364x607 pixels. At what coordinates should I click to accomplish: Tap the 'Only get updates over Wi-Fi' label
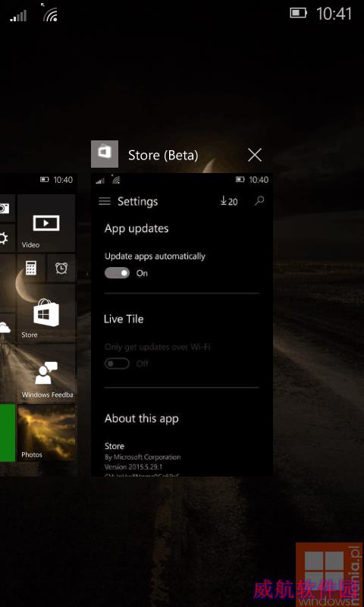pos(157,348)
